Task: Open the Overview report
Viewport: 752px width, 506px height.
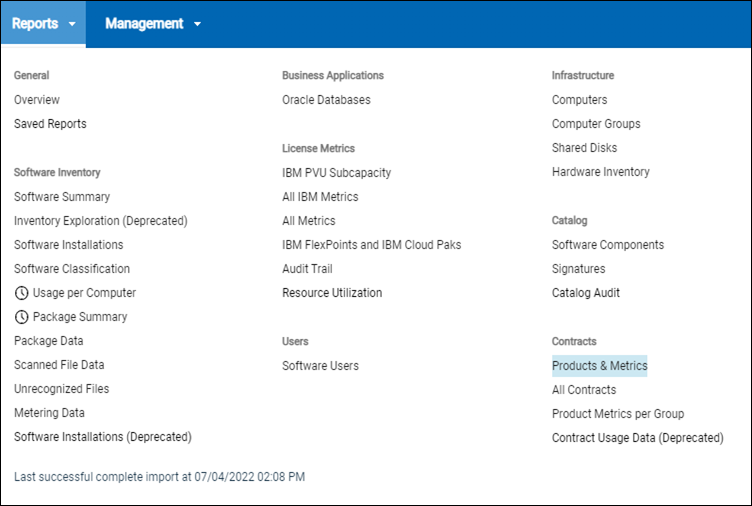Action: tap(37, 100)
